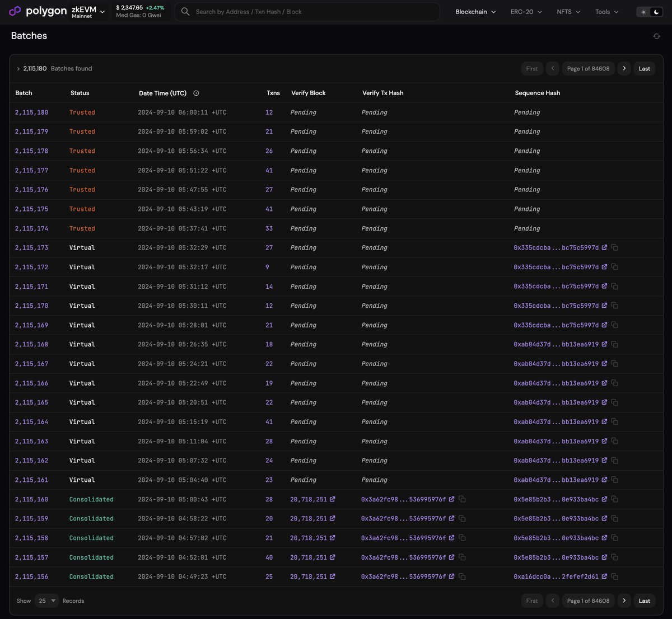Image resolution: width=672 pixels, height=619 pixels.
Task: Click Trusted status of batch 2,115,178
Action: (82, 151)
